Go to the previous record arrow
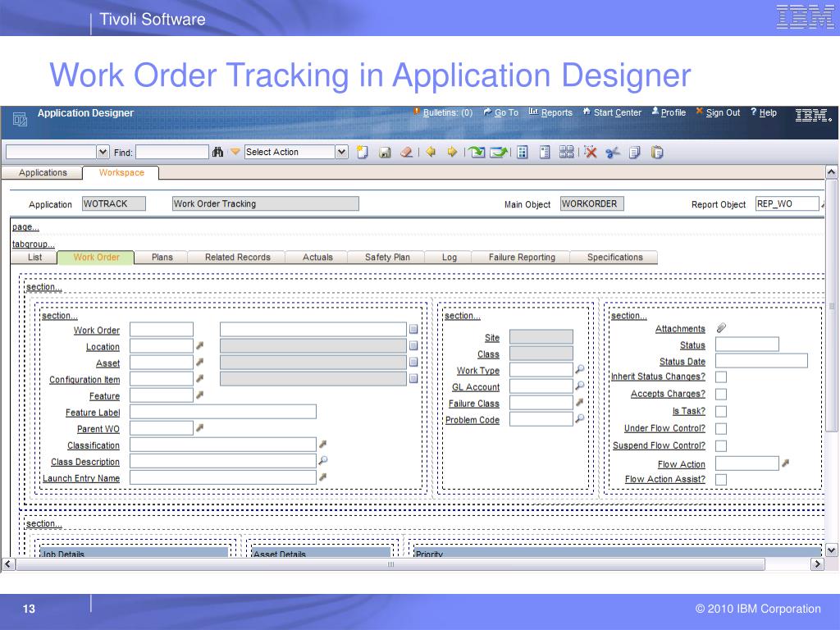 point(431,152)
